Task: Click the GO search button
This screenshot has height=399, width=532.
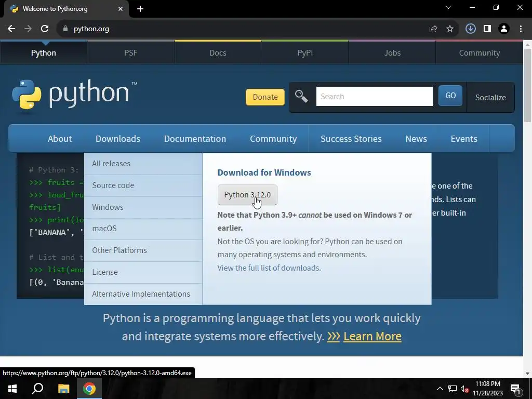Action: tap(450, 96)
